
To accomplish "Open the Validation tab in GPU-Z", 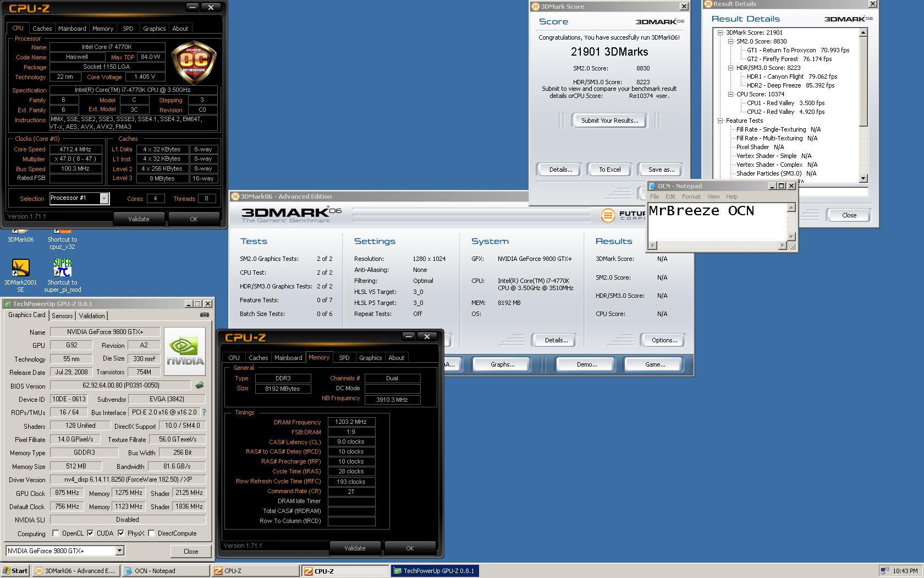I will click(x=92, y=316).
